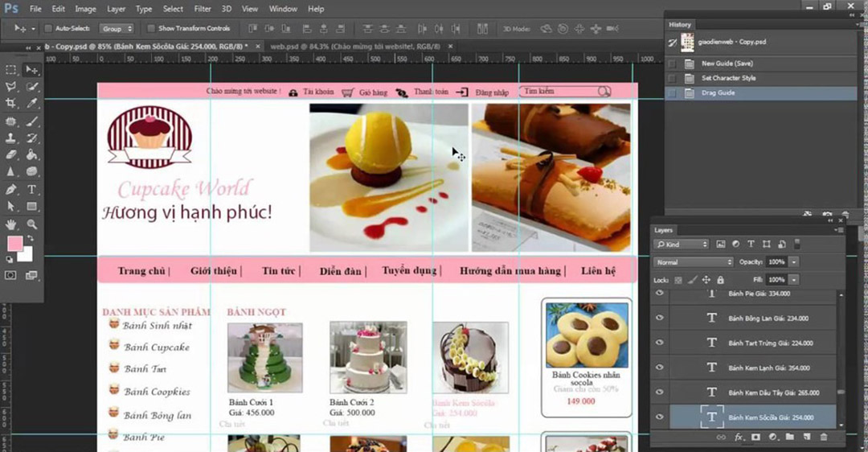
Task: Select the Sharpen tool
Action: [x=10, y=172]
